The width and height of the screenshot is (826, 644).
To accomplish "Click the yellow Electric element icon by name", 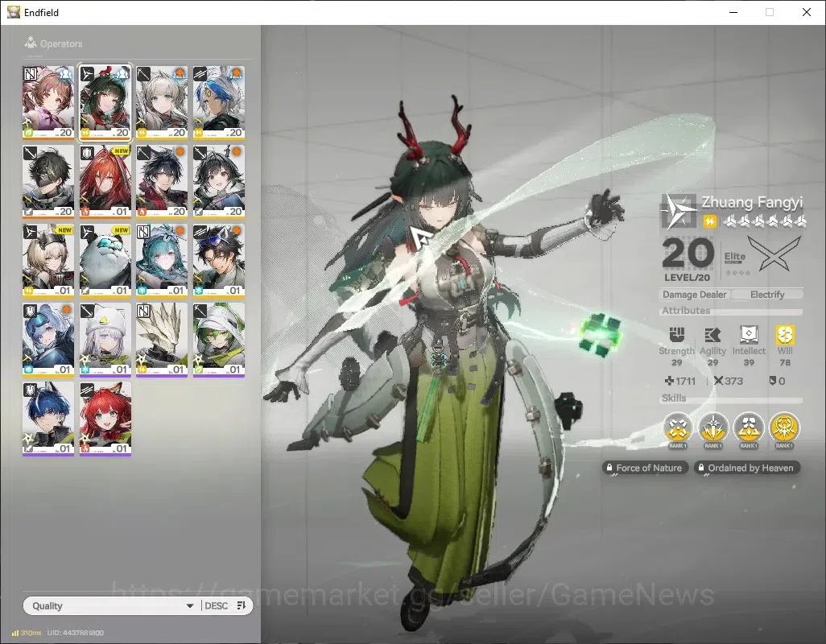I will (709, 221).
